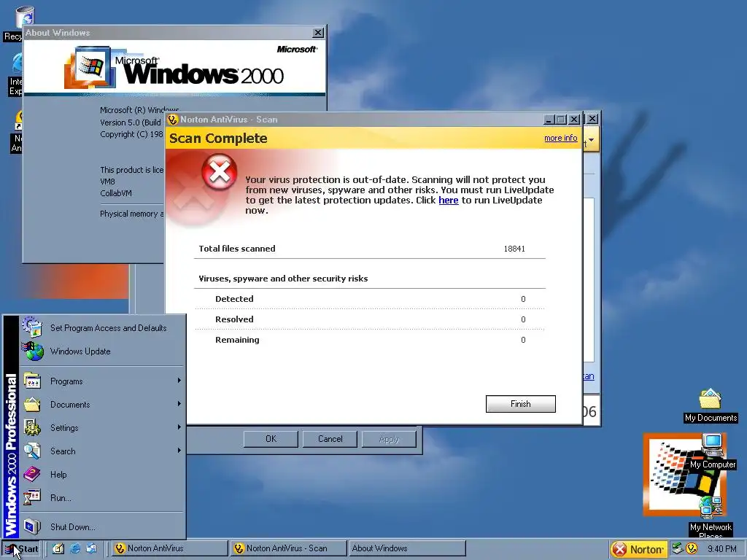
Task: Open dropdown arrow in Norton window behind scan
Action: [x=591, y=140]
